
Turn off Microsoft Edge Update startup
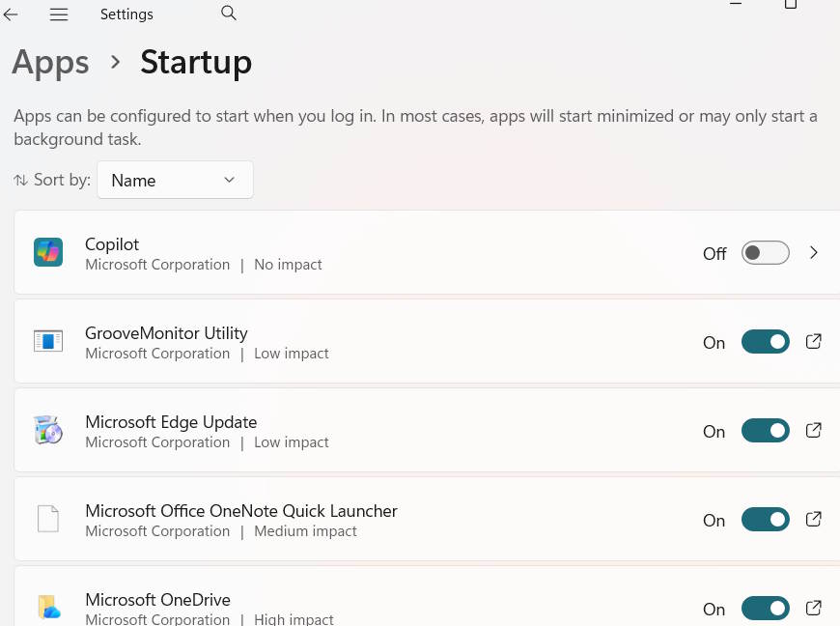tap(765, 431)
